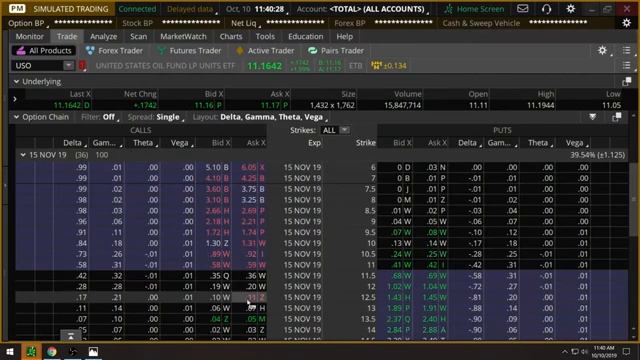The image size is (640, 360).
Task: Sort by puts Vega column header
Action: click(574, 143)
